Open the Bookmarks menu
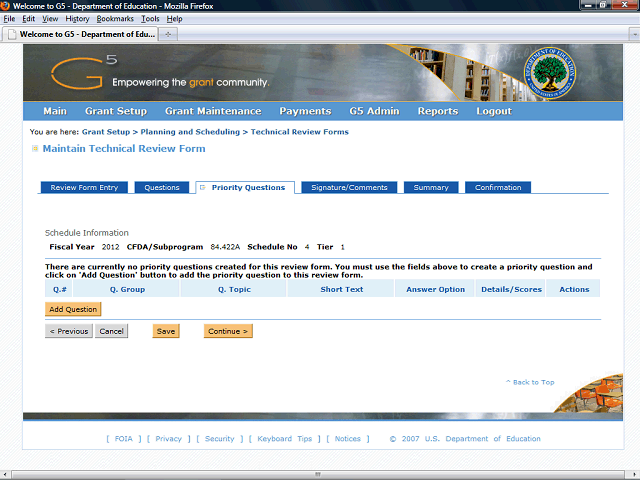 115,19
